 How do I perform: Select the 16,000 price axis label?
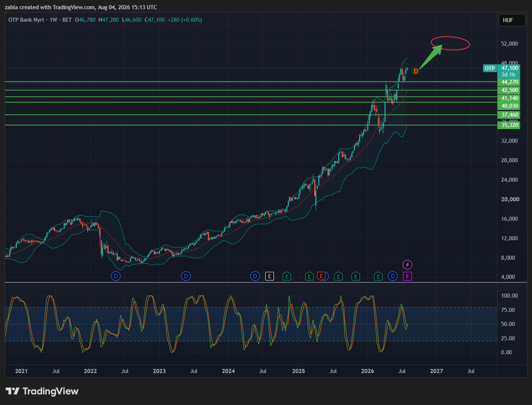pyautogui.click(x=509, y=219)
